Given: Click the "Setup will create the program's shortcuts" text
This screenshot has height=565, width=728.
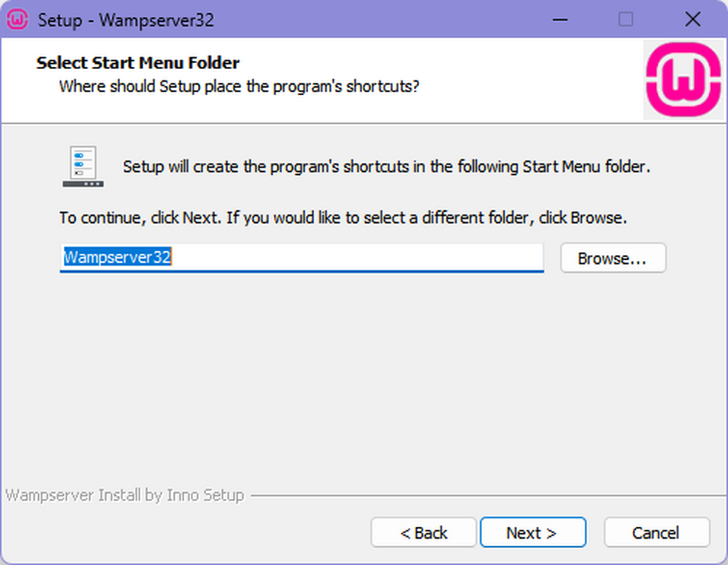Looking at the screenshot, I should pos(386,167).
